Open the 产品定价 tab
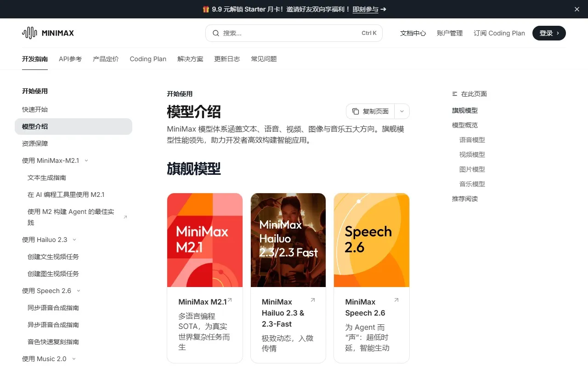Image resolution: width=588 pixels, height=368 pixels. click(x=106, y=59)
